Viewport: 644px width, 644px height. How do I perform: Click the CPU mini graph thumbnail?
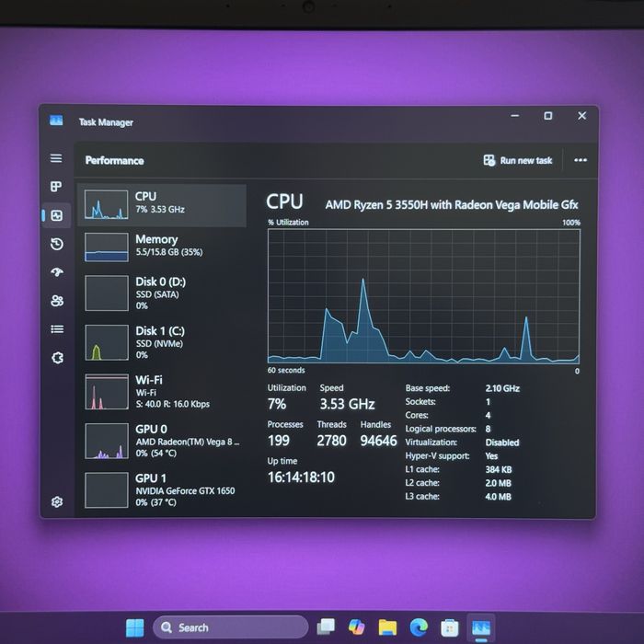pyautogui.click(x=107, y=204)
